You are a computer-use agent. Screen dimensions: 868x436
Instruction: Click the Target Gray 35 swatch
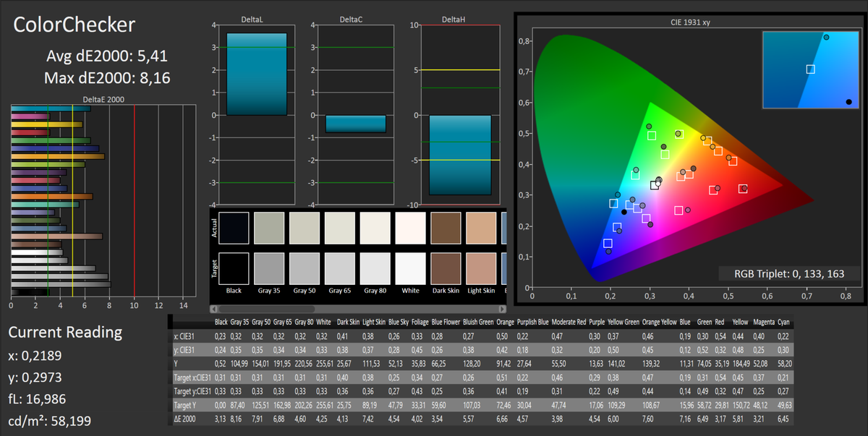(269, 268)
